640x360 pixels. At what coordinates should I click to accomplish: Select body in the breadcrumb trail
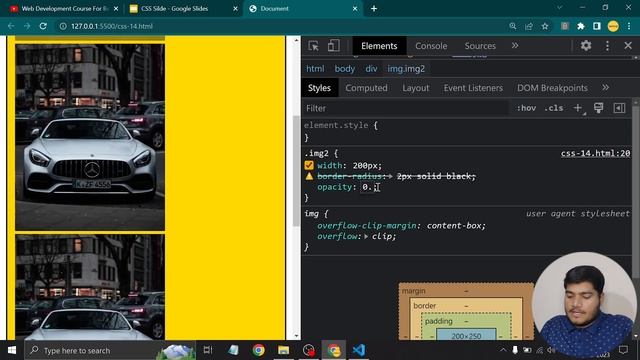click(x=344, y=69)
